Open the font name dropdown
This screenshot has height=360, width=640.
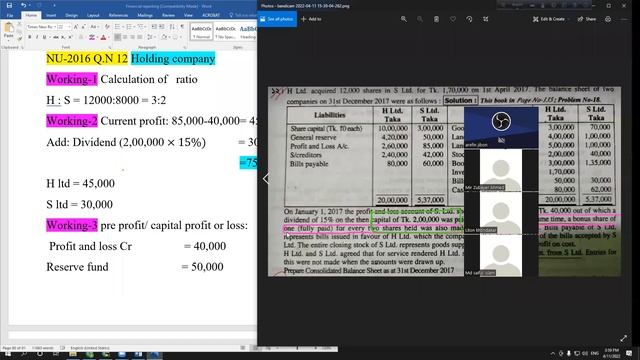55,27
